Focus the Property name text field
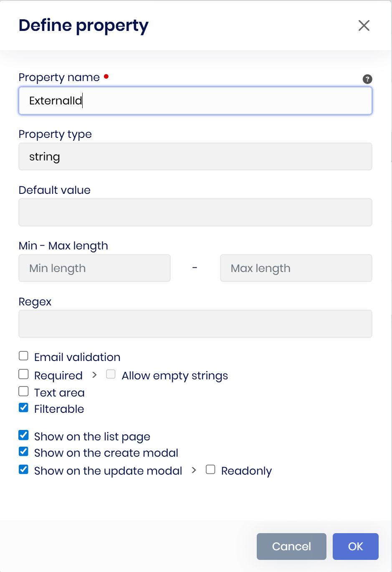Image resolution: width=392 pixels, height=572 pixels. tap(195, 101)
